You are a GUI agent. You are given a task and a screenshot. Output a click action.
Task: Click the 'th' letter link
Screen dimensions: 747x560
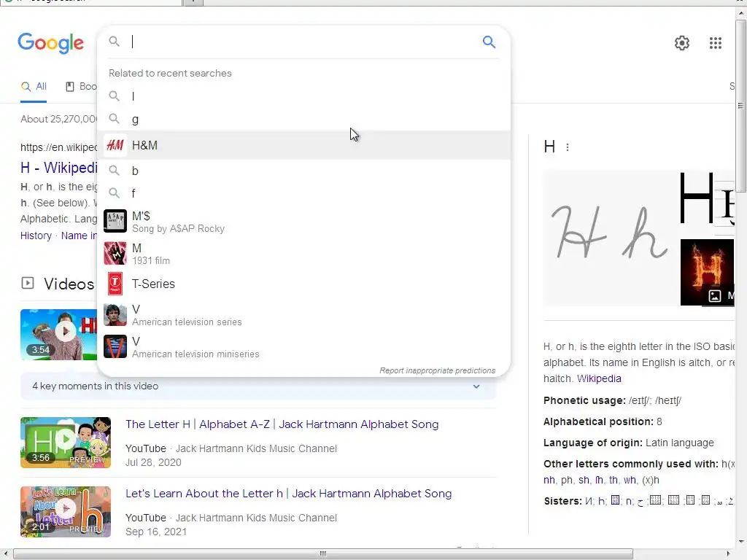point(614,480)
